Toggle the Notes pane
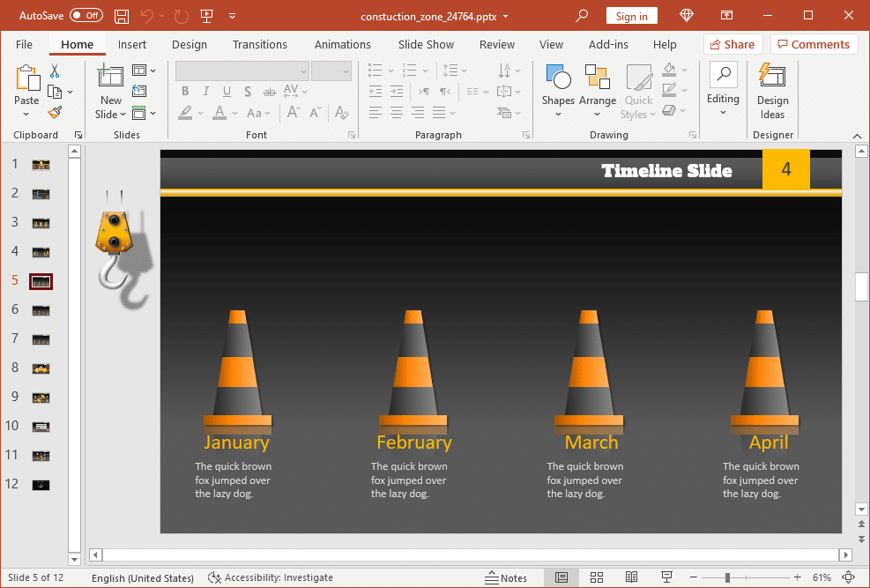This screenshot has width=870, height=588. click(x=505, y=577)
